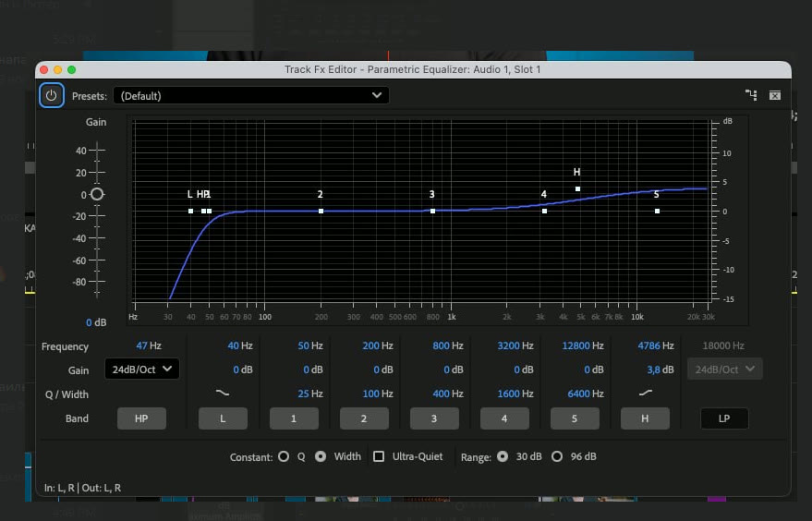Toggle the effect power button
This screenshot has width=812, height=521.
(x=51, y=95)
